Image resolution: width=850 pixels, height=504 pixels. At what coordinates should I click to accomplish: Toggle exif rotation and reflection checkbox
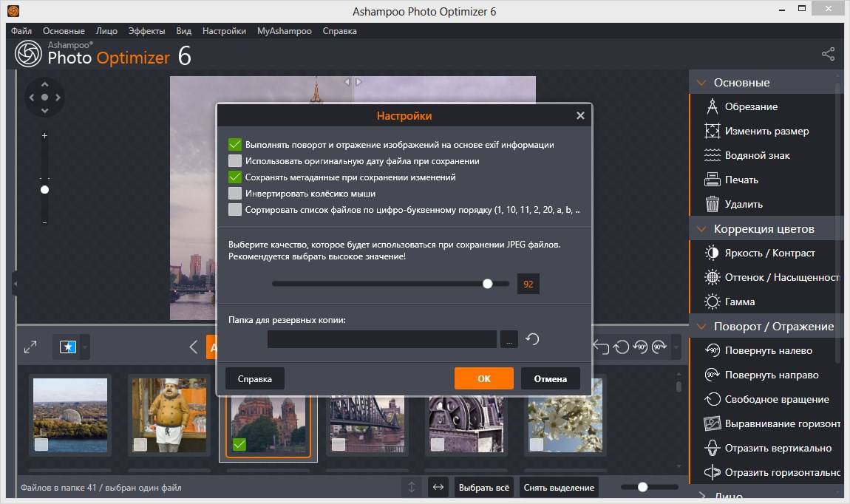coord(235,145)
